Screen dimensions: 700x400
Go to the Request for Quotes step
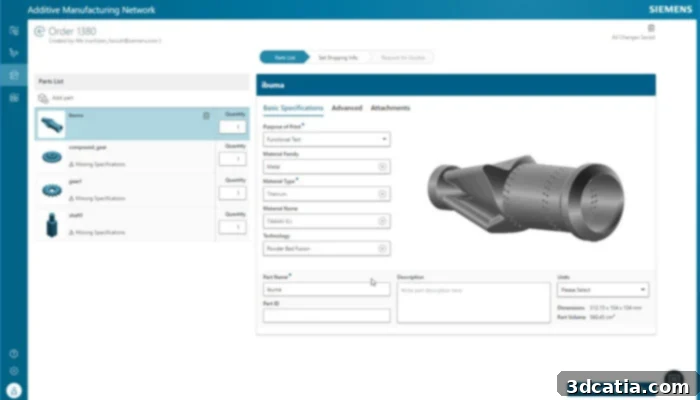[x=403, y=58]
